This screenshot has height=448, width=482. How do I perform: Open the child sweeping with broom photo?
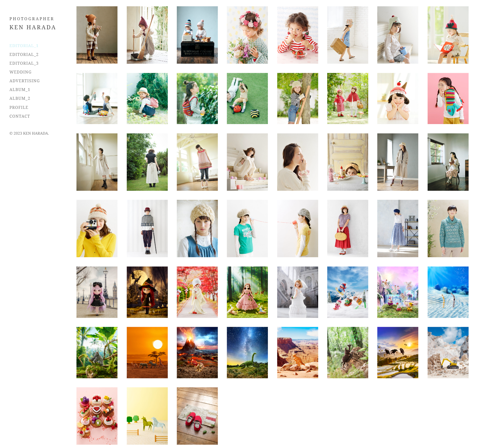click(x=147, y=35)
